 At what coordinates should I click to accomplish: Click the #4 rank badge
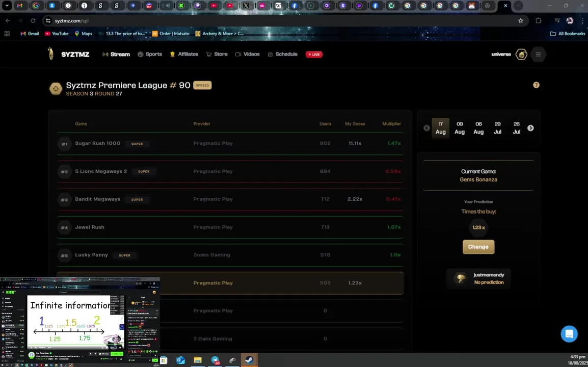65,227
